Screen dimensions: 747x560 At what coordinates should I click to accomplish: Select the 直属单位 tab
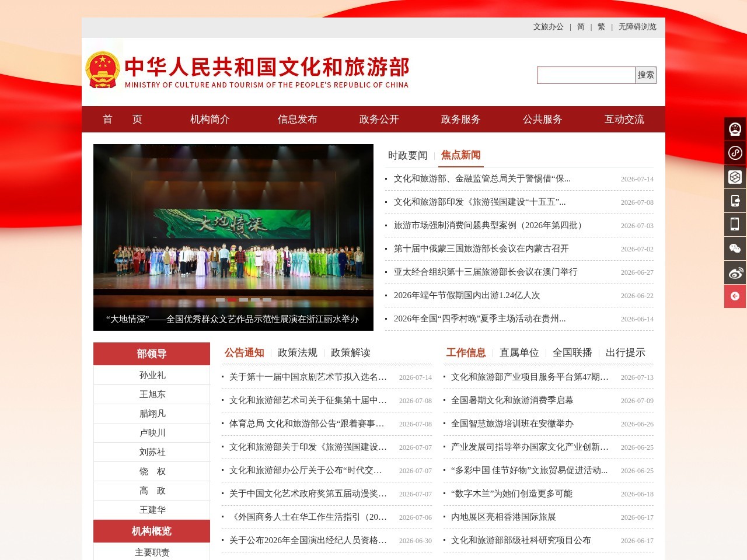[519, 352]
